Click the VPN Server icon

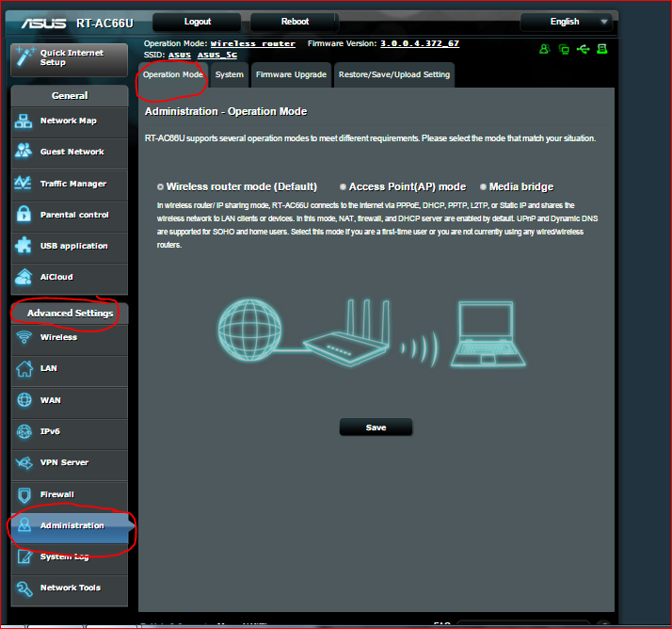coord(24,462)
